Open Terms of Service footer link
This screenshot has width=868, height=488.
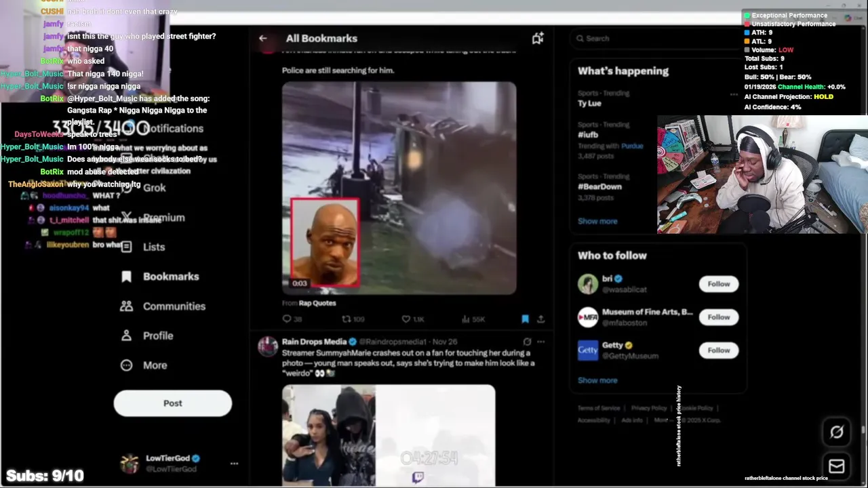(x=599, y=408)
